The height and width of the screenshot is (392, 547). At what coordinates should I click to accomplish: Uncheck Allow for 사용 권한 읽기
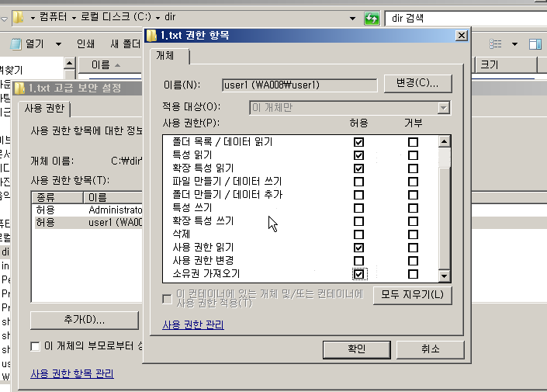click(x=358, y=248)
